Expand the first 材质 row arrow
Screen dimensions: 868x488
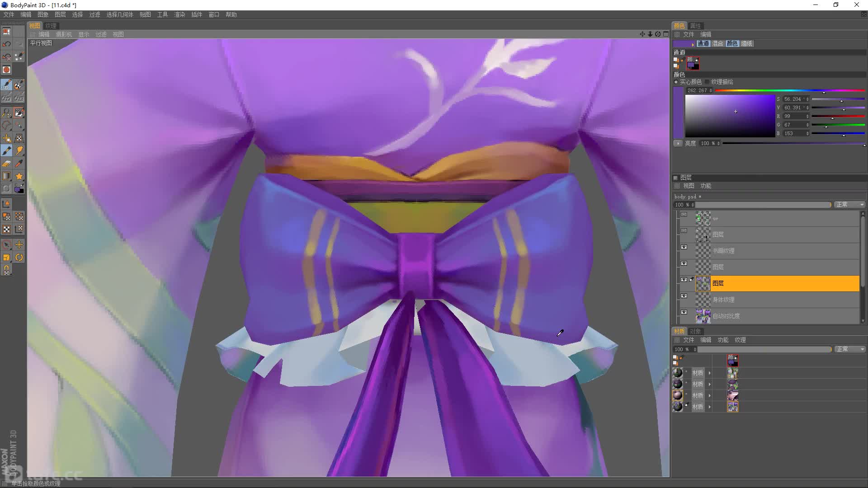point(710,373)
